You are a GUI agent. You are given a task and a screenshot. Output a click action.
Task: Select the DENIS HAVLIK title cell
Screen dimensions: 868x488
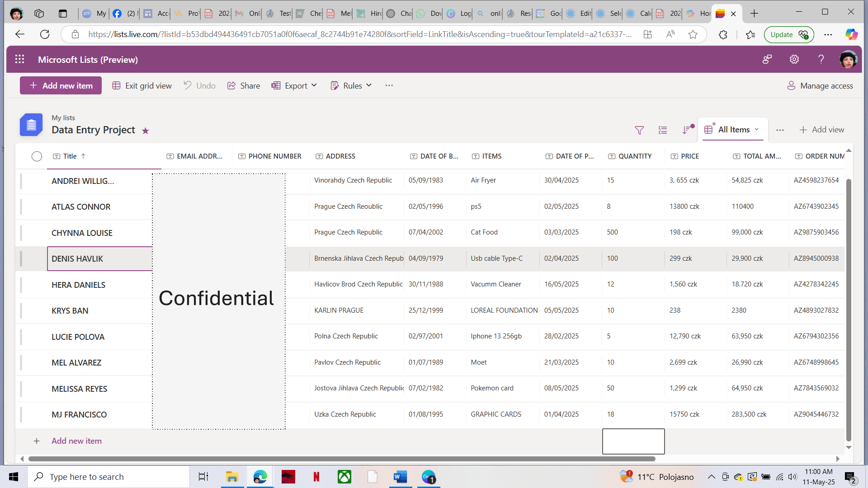coord(99,259)
